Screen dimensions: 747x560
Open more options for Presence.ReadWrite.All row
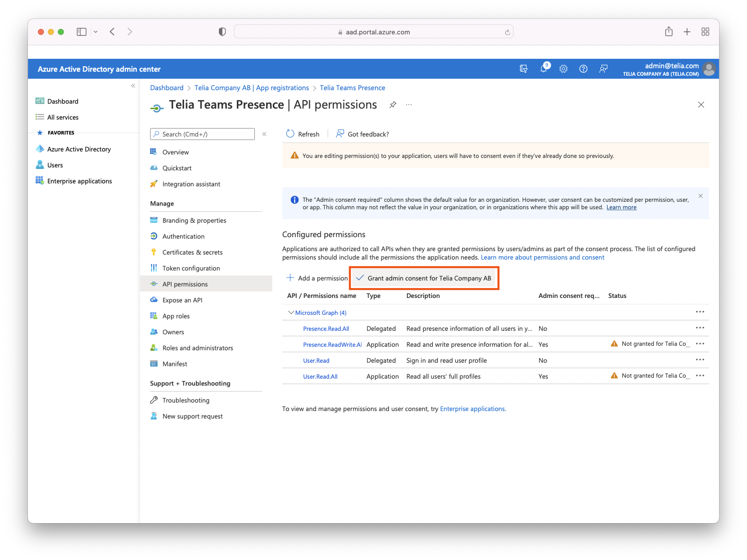(x=700, y=344)
